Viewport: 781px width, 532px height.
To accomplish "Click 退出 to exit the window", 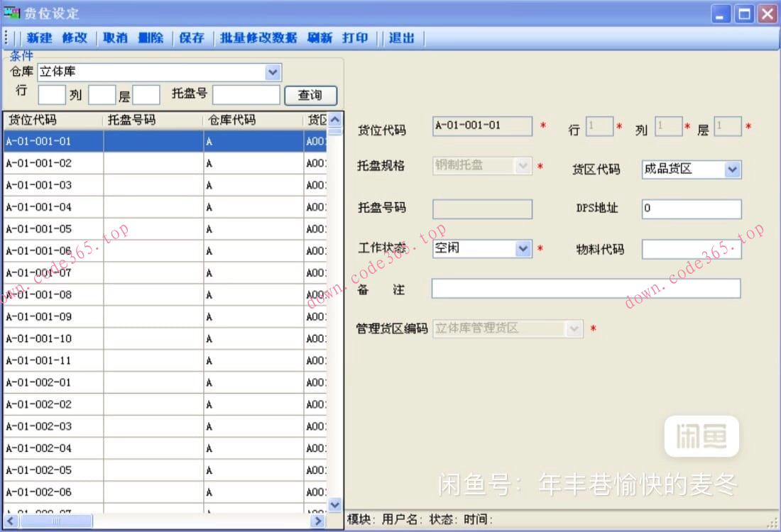I will [401, 39].
